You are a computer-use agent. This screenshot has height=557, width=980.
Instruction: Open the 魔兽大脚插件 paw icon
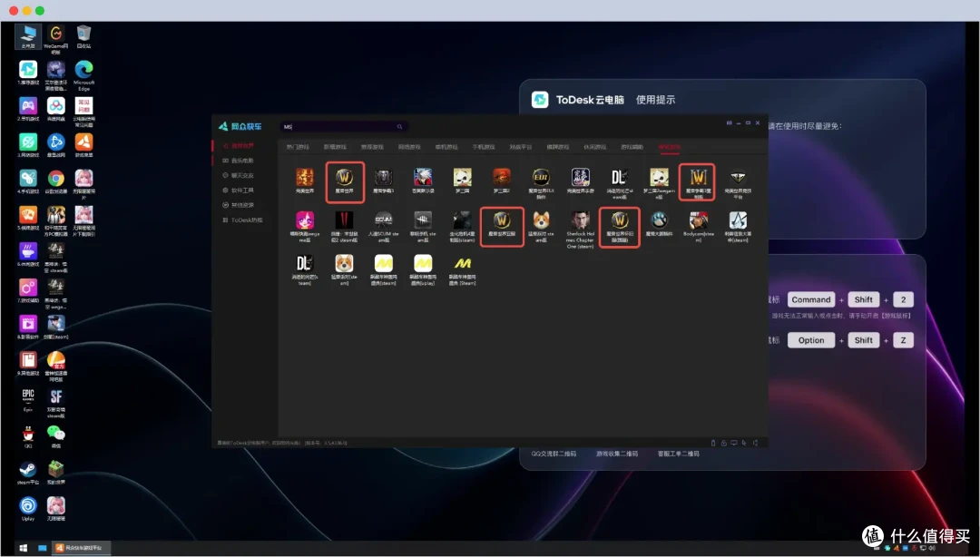pyautogui.click(x=659, y=220)
